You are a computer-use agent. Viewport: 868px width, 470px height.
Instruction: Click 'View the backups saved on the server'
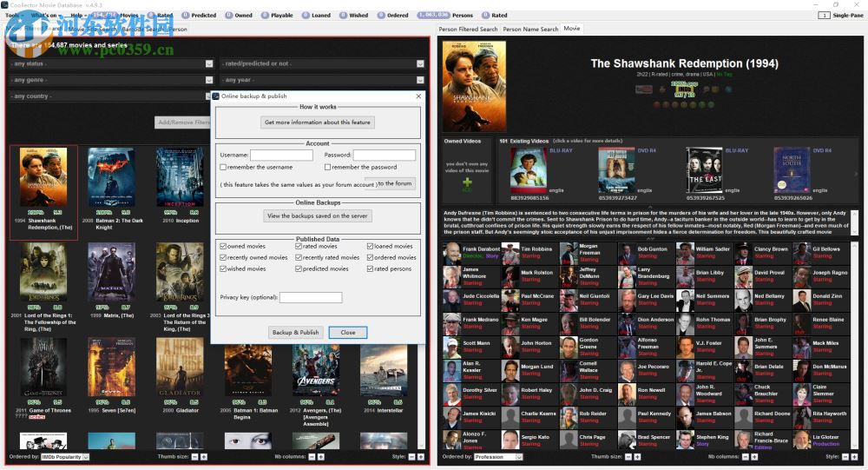coord(317,215)
